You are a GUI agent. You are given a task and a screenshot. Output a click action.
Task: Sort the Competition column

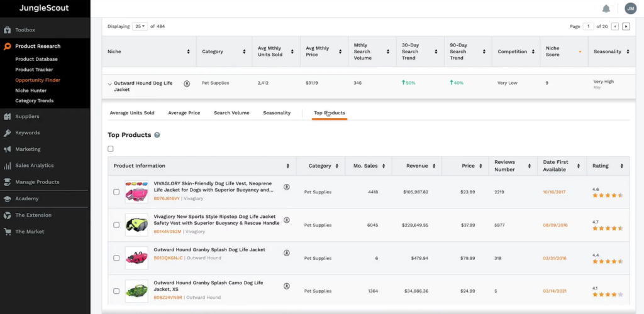(x=533, y=51)
